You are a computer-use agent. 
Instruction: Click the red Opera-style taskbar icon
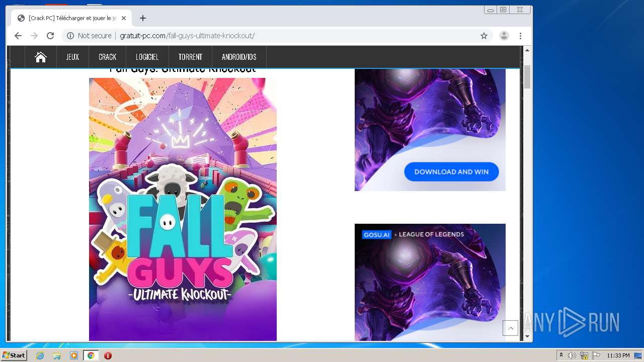point(108,355)
